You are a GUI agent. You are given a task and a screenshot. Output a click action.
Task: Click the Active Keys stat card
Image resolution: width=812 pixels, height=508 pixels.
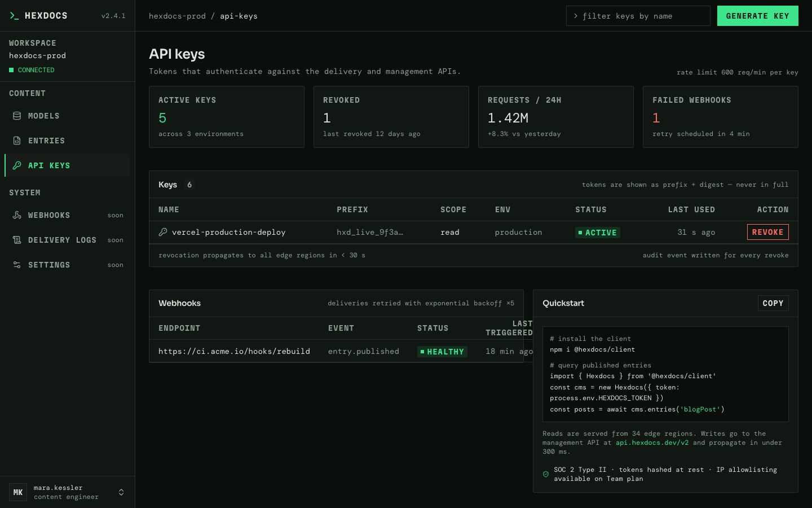(227, 117)
